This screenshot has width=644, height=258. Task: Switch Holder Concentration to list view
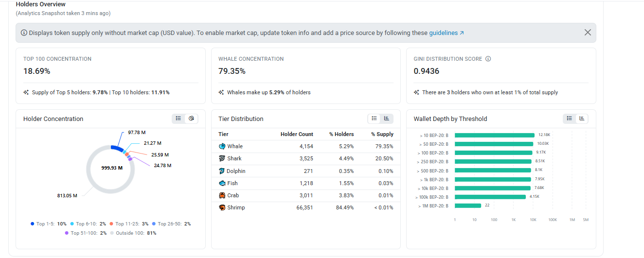pos(179,119)
